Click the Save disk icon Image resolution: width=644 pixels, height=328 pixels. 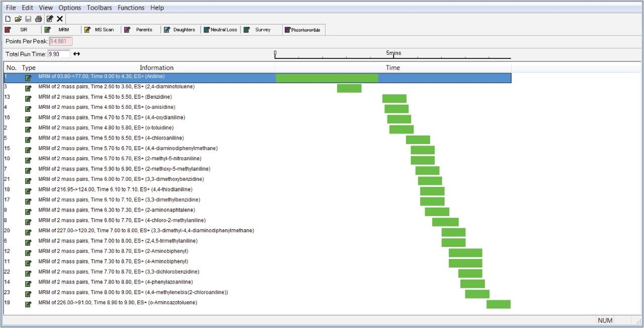[x=28, y=19]
